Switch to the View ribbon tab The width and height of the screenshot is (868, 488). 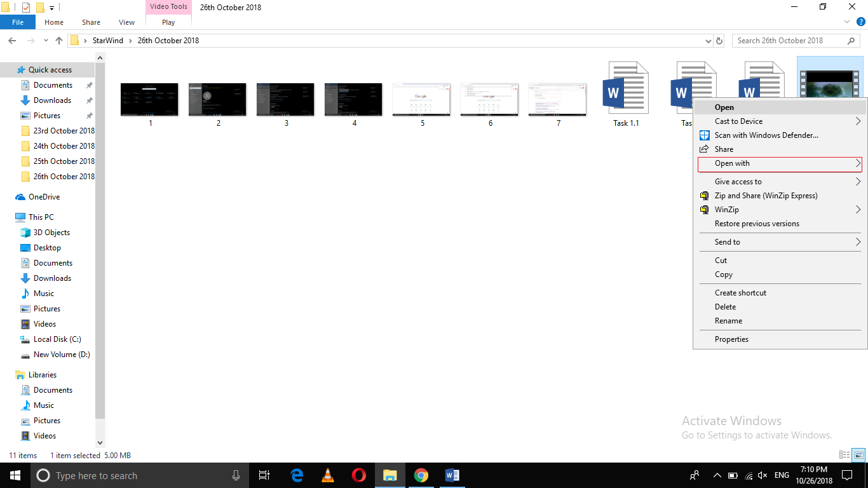(126, 22)
